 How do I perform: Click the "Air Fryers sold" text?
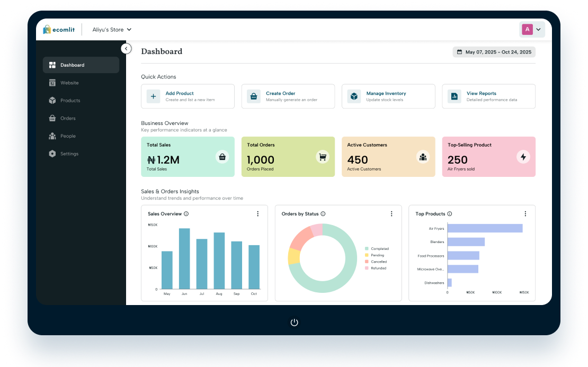(x=461, y=169)
